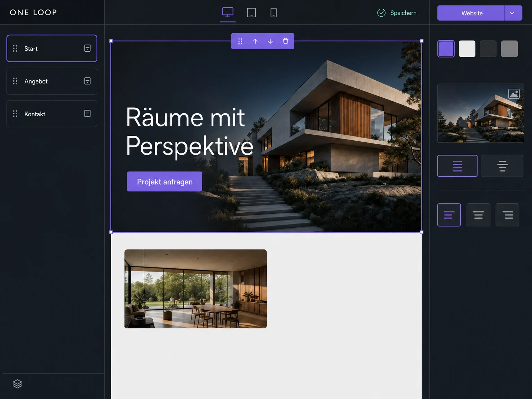
Task: Click the section icon in the Start row
Action: [x=88, y=48]
